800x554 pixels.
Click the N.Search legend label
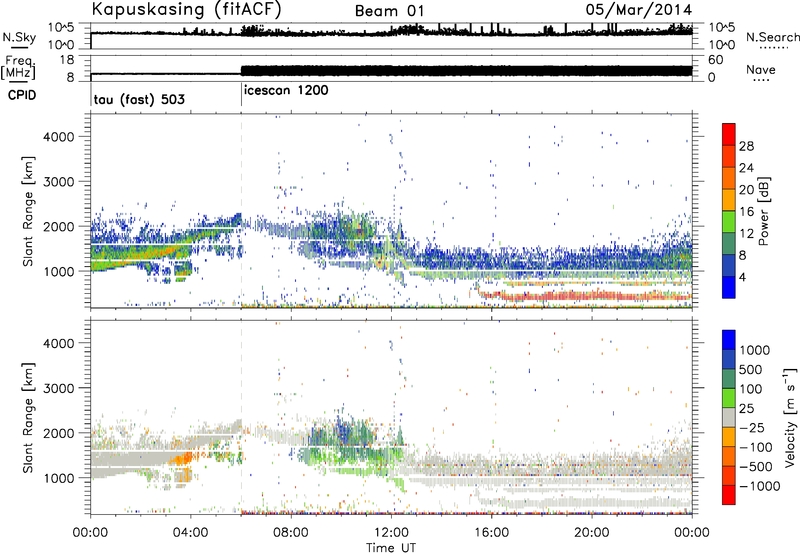[x=773, y=37]
